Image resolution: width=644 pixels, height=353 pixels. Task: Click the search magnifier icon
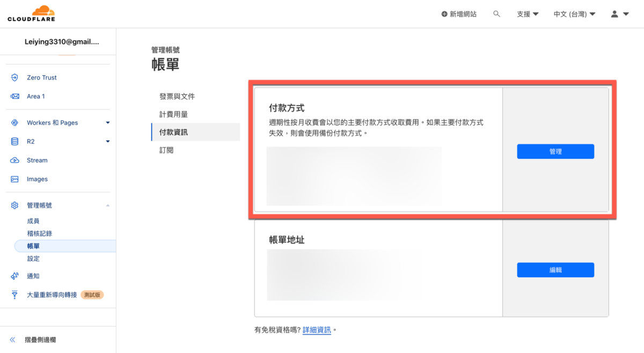click(497, 14)
